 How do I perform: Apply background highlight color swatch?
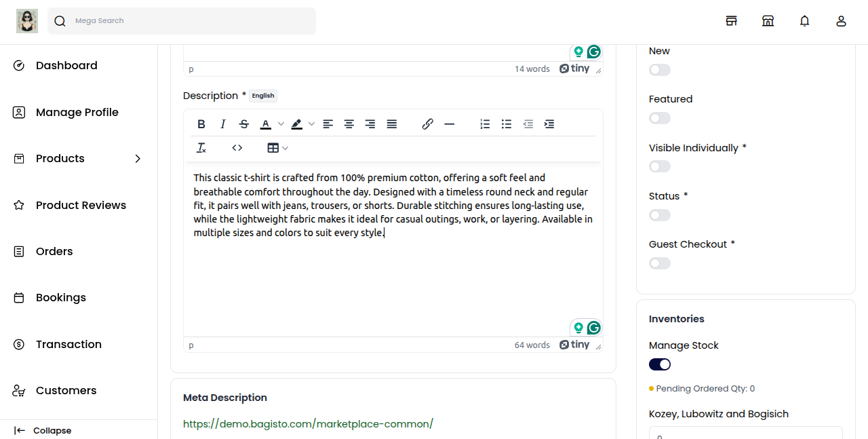296,124
